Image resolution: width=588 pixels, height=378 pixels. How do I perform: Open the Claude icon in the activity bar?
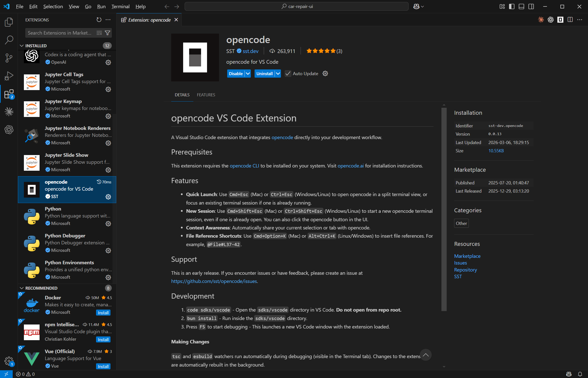pos(9,112)
